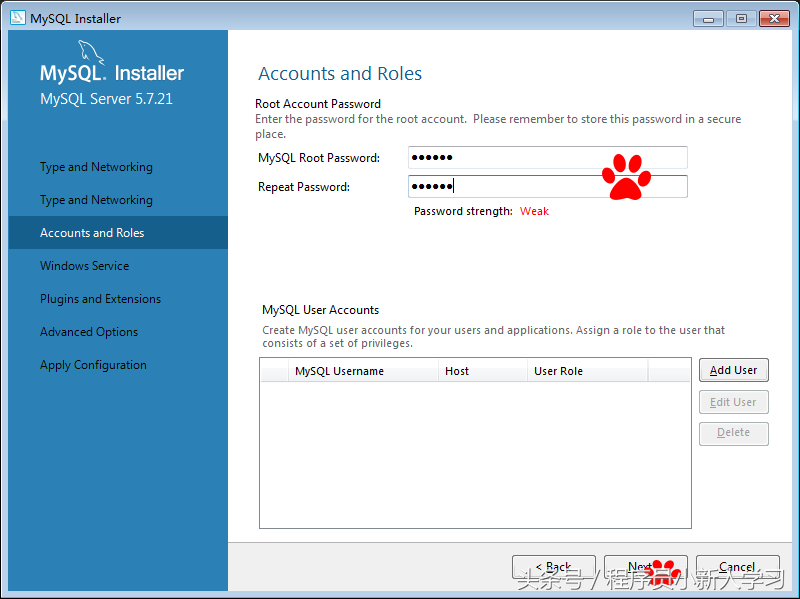This screenshot has width=800, height=599.
Task: Click the MySQL Installer title bar icon
Action: (x=17, y=17)
